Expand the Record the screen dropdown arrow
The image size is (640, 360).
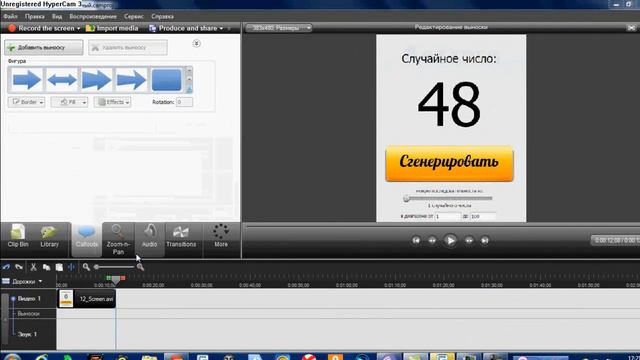click(78, 29)
